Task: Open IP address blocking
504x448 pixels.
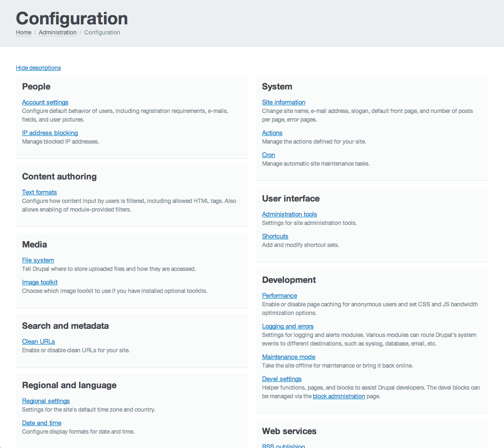Action: (50, 133)
